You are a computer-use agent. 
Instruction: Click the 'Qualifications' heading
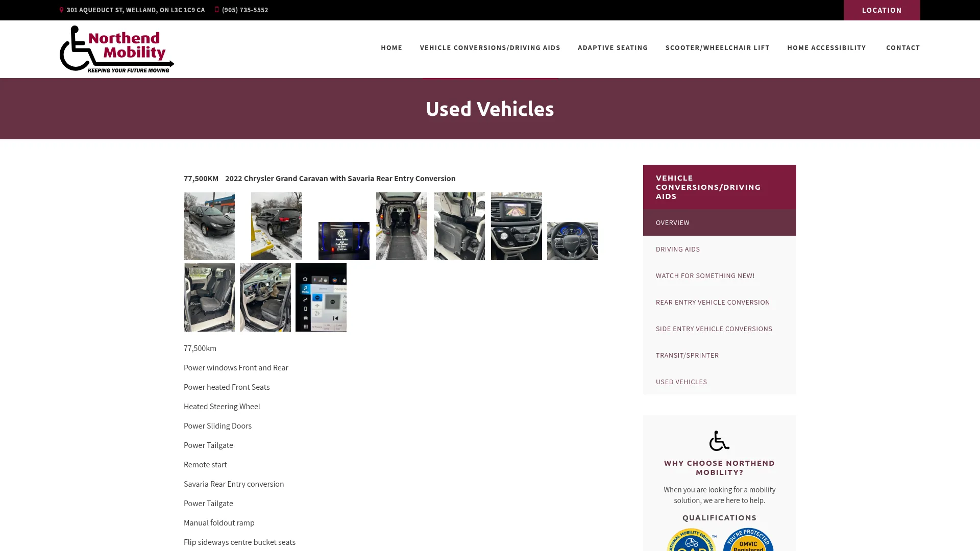click(719, 517)
